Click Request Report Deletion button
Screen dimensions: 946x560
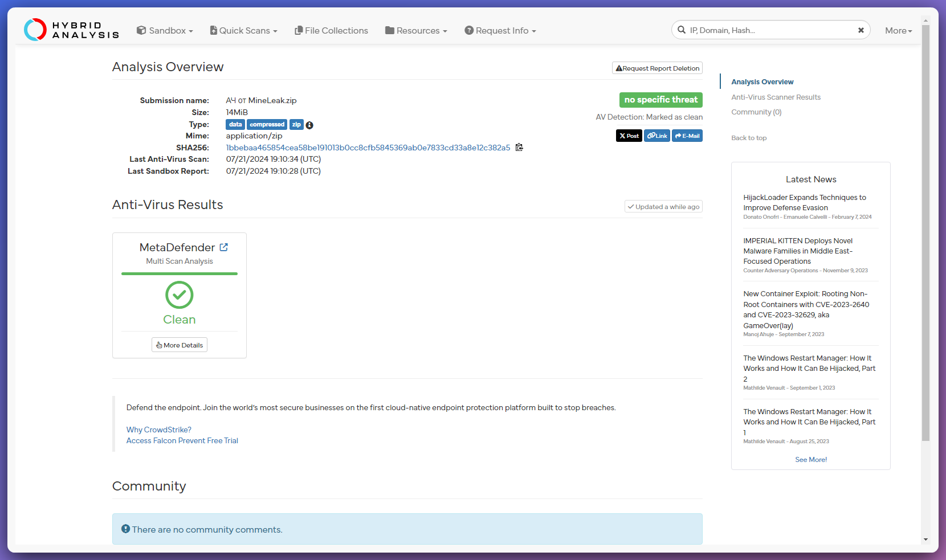point(657,68)
